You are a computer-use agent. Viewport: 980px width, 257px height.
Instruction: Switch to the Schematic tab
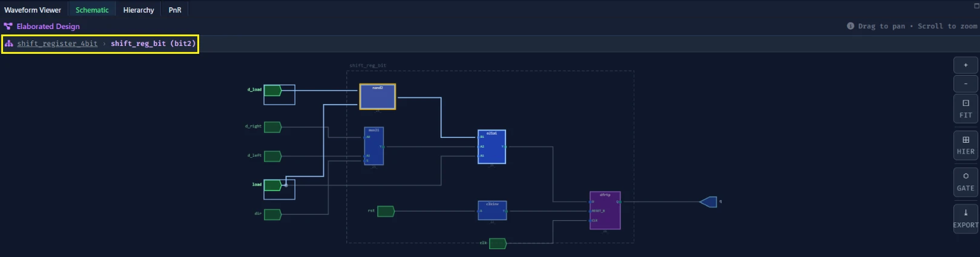[x=92, y=10]
